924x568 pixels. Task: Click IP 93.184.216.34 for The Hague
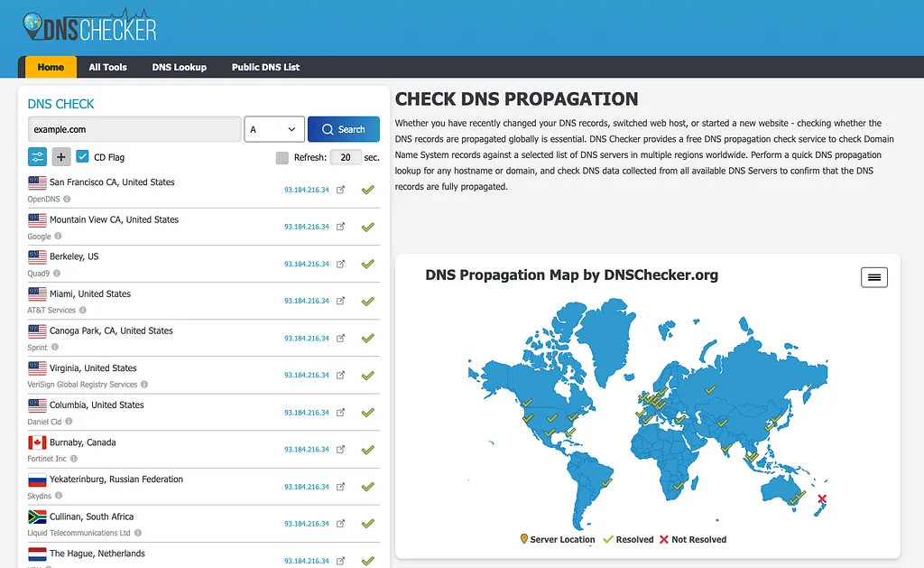coord(307,561)
